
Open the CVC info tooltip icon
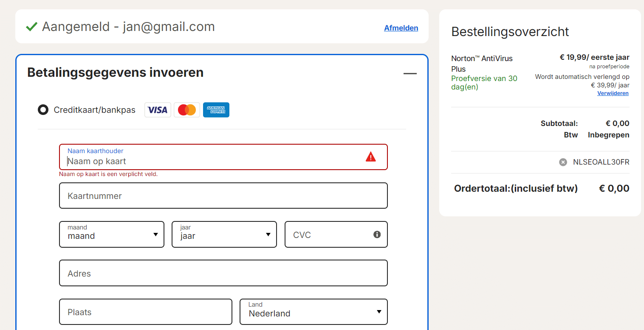(x=377, y=234)
